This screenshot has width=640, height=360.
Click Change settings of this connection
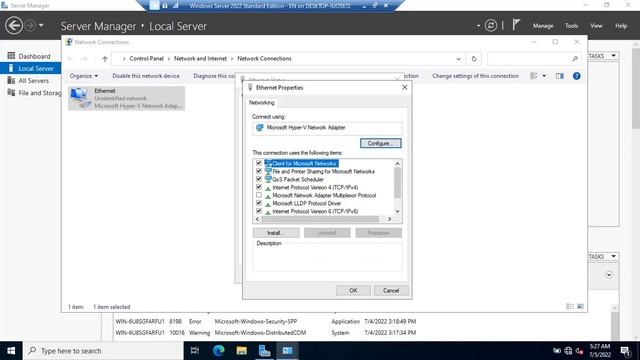pyautogui.click(x=476, y=76)
